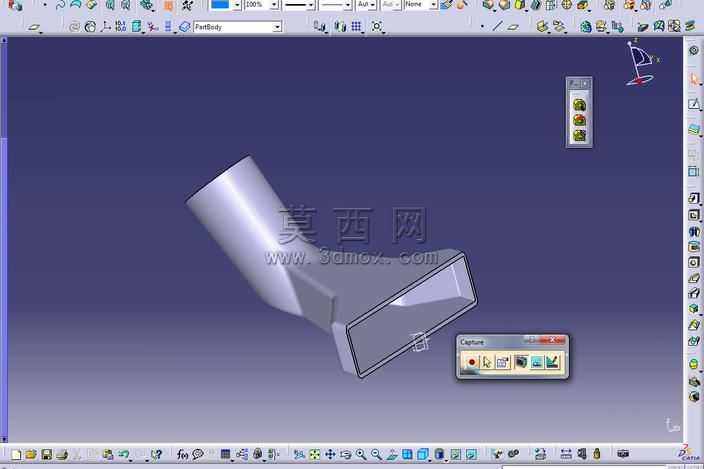Open the line type dropdown
The width and height of the screenshot is (704, 469).
348,5
